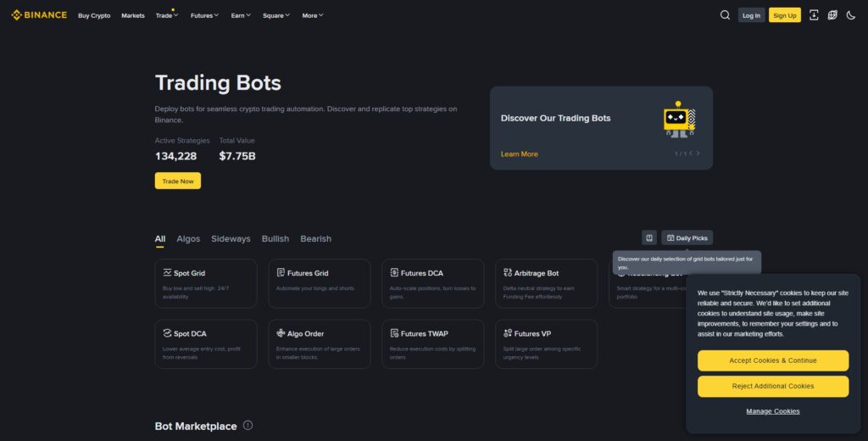Click the Arbitrage Bot icon
Screen dimensions: 868x441
pos(508,272)
